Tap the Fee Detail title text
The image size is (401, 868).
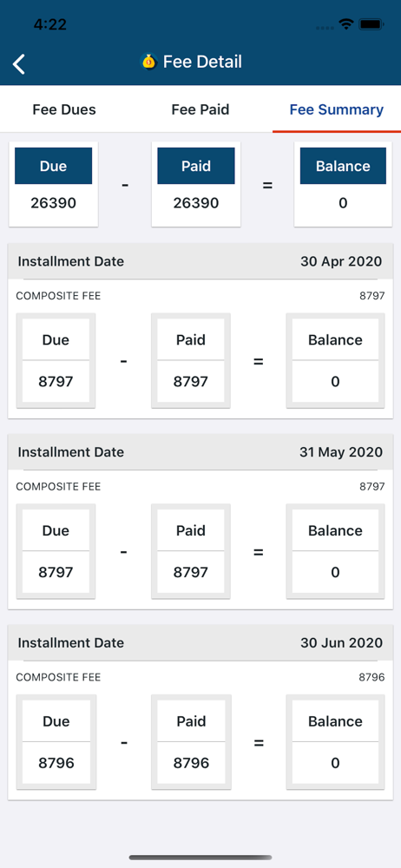coord(202,62)
